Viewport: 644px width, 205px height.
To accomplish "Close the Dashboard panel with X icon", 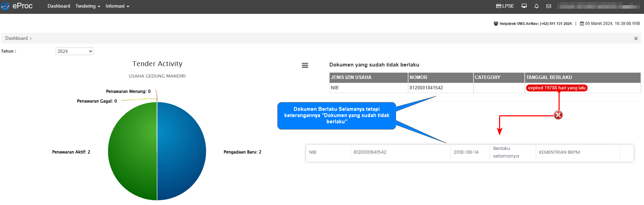I will [636, 38].
